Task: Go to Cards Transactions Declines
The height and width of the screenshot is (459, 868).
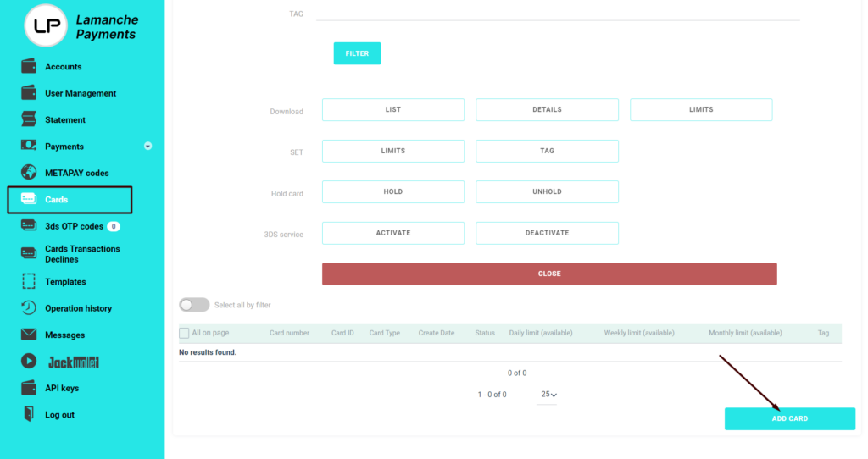Action: (81, 254)
